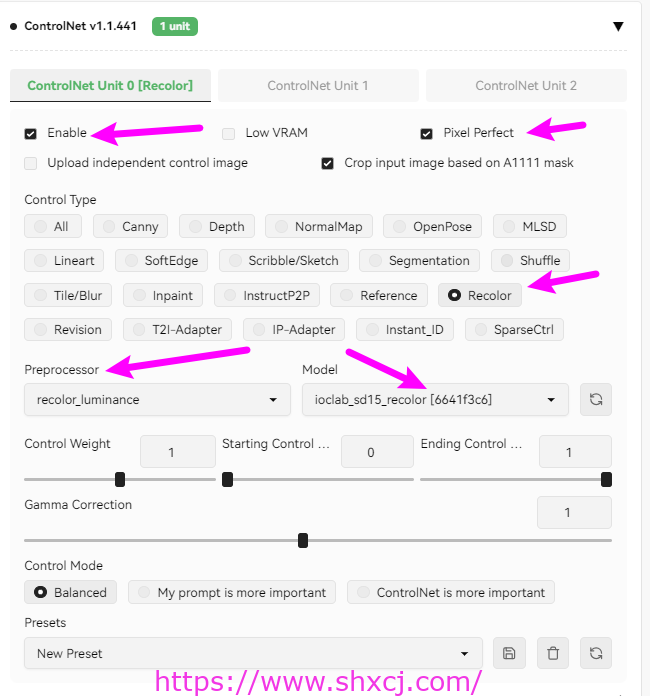
Task: Expand the New Preset dropdown
Action: click(253, 653)
